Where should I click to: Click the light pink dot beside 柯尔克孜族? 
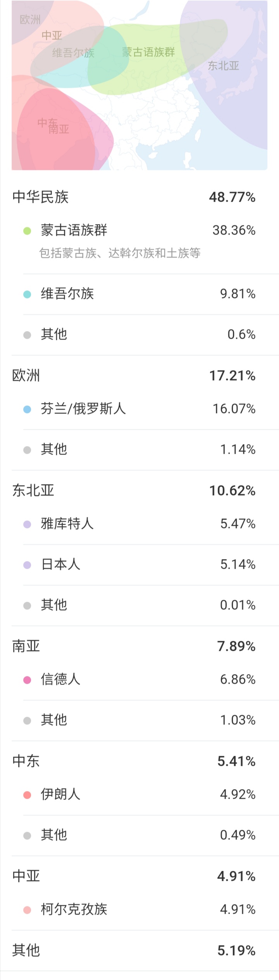pyautogui.click(x=27, y=910)
